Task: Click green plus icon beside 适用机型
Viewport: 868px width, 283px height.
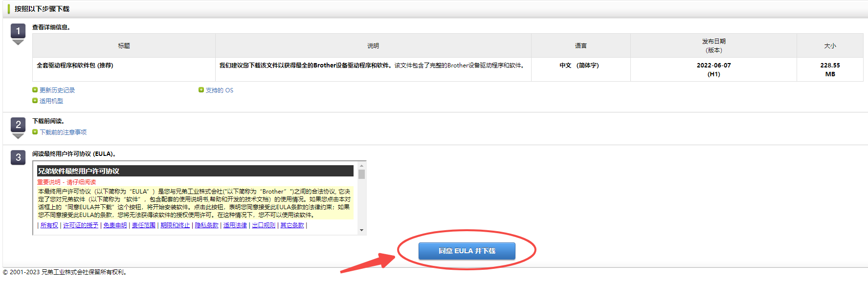Action: 35,101
